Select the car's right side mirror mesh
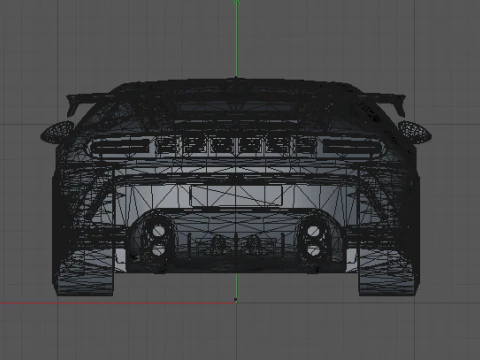Screen dimensions: 480x360 (x=415, y=132)
